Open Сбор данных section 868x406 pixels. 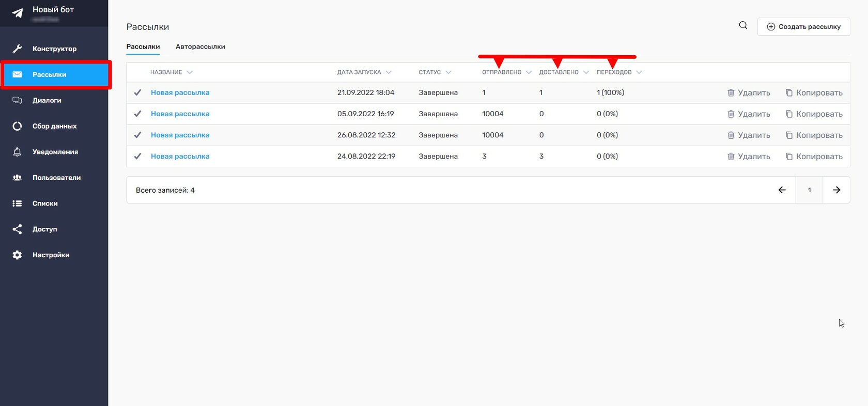click(54, 126)
